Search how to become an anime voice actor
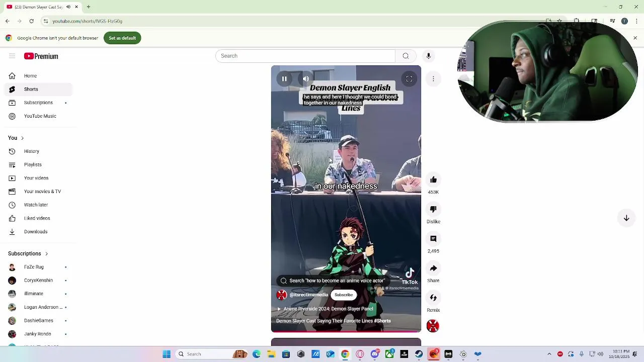Image resolution: width=644 pixels, height=362 pixels. [x=332, y=281]
